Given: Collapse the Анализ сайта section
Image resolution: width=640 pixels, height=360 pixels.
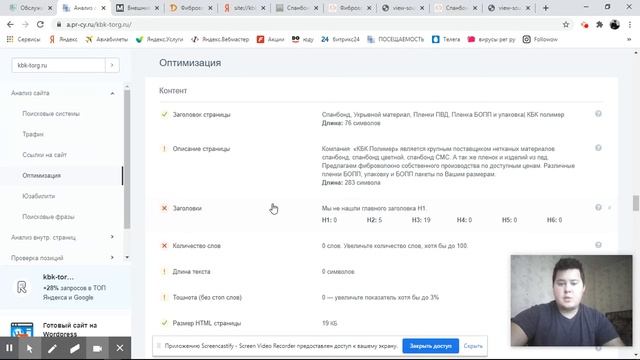Looking at the screenshot, I should coord(112,93).
